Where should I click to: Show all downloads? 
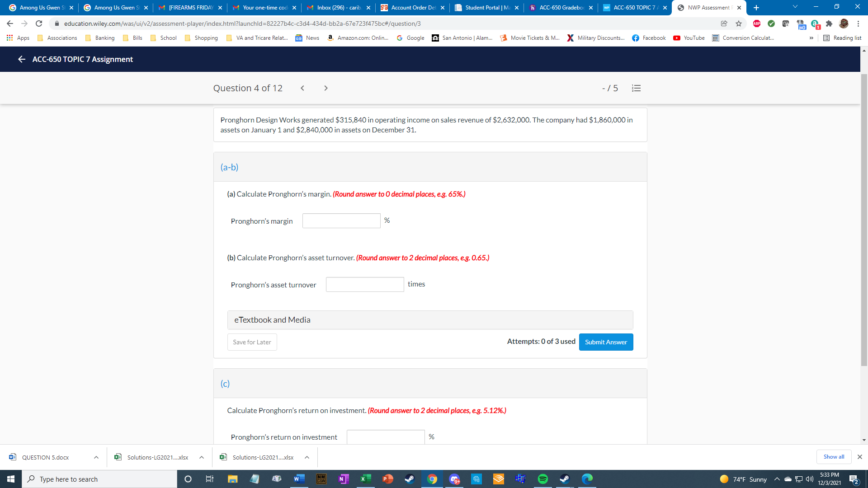click(833, 457)
